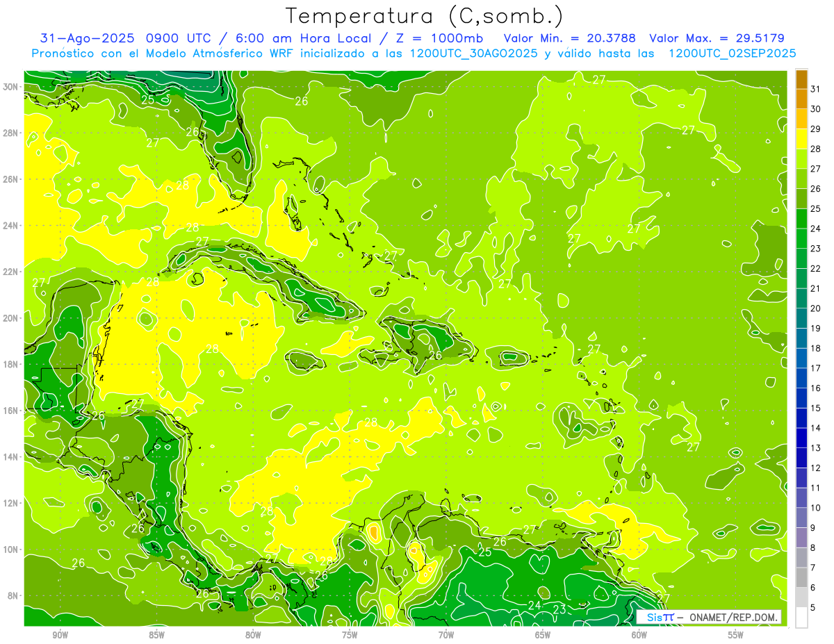
Task: Click the '14N' latitude axis label
Action: (x=10, y=456)
